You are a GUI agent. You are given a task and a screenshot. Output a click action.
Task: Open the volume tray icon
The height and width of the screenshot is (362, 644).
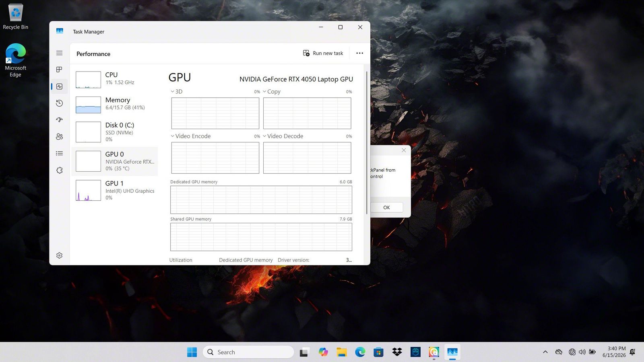582,352
